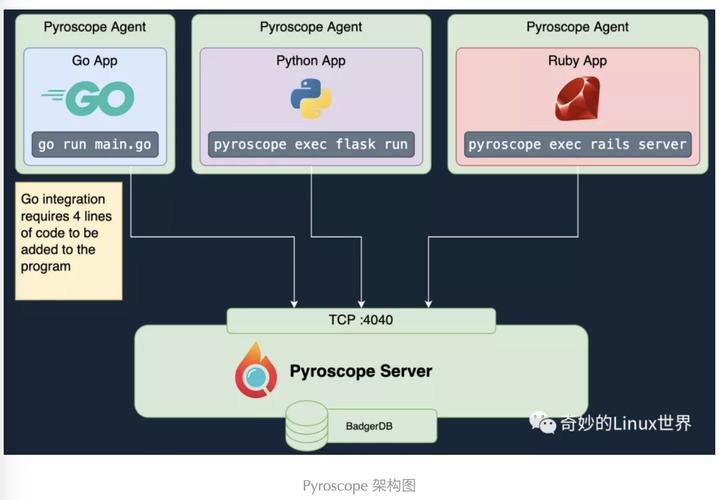Click the 'Pyroscope Server' title text

[361, 371]
